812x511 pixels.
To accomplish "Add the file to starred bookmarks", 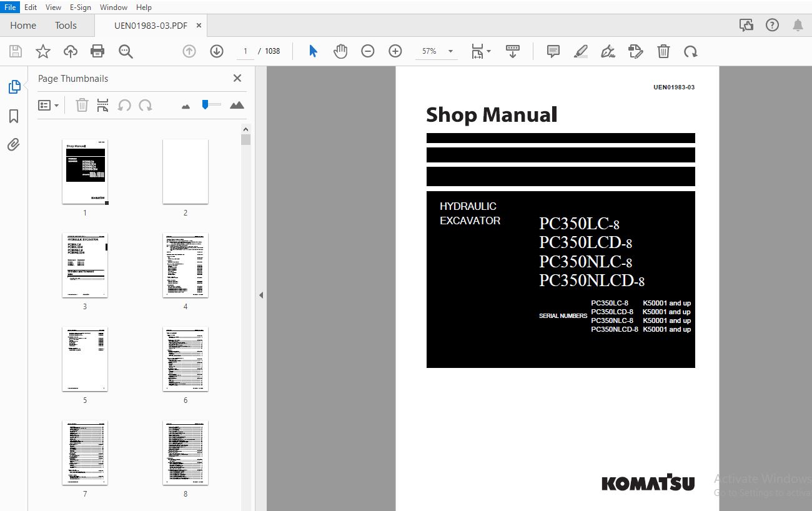I will (x=43, y=51).
